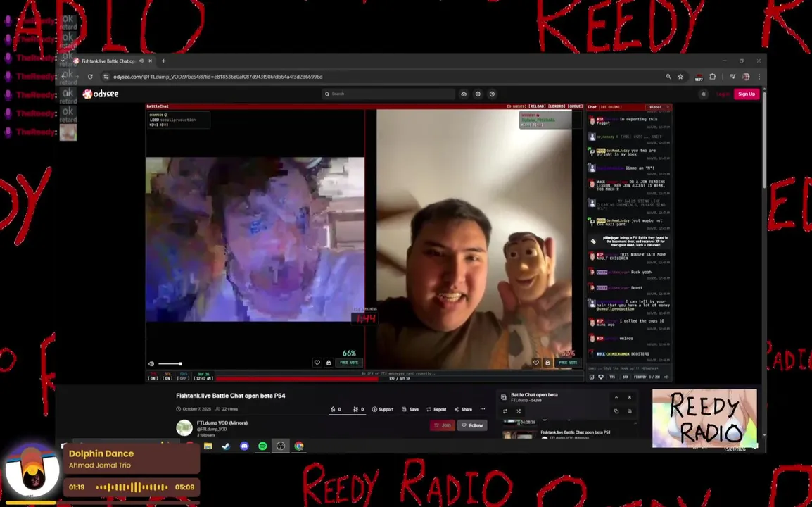812x507 pixels.
Task: Open the Chrome three-dot menu
Action: (759, 77)
